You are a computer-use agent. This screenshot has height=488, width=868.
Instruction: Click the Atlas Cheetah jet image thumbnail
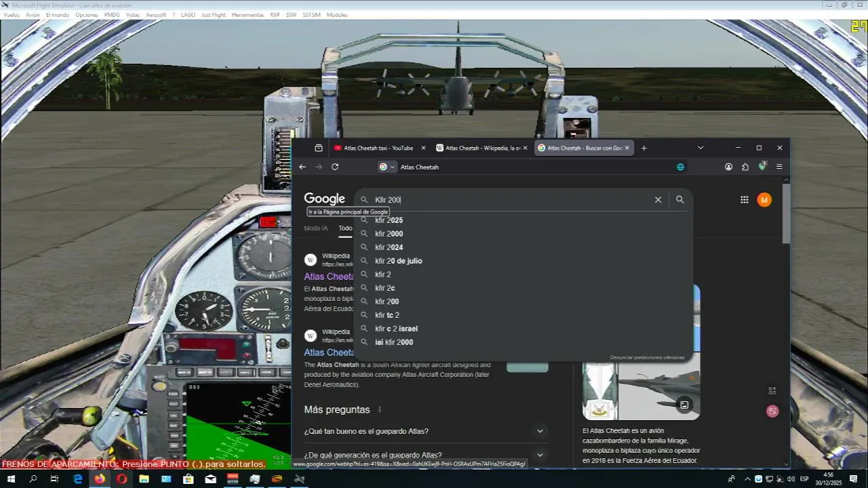(x=659, y=391)
